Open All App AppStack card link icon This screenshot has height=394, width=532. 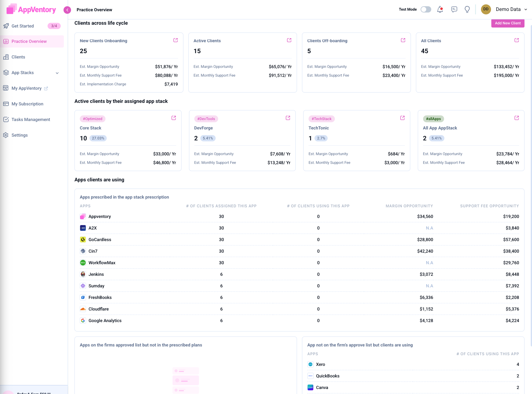pos(517,118)
